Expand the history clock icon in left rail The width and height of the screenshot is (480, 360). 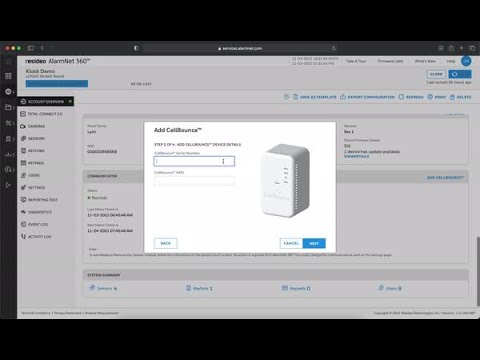point(9,170)
